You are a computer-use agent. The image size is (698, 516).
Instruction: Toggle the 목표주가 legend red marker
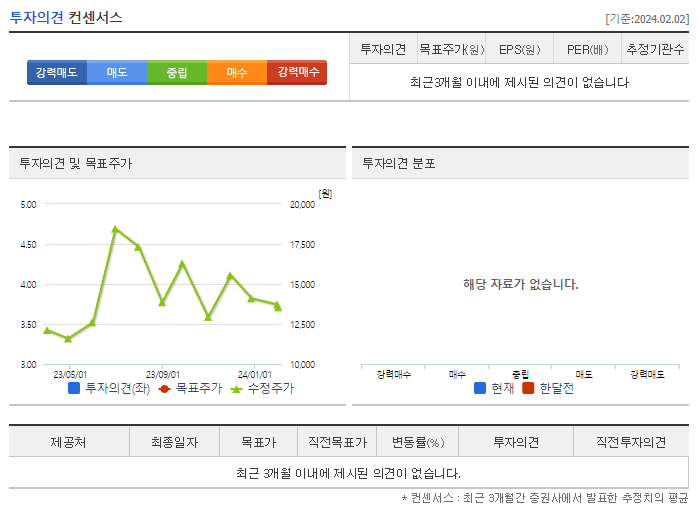164,389
